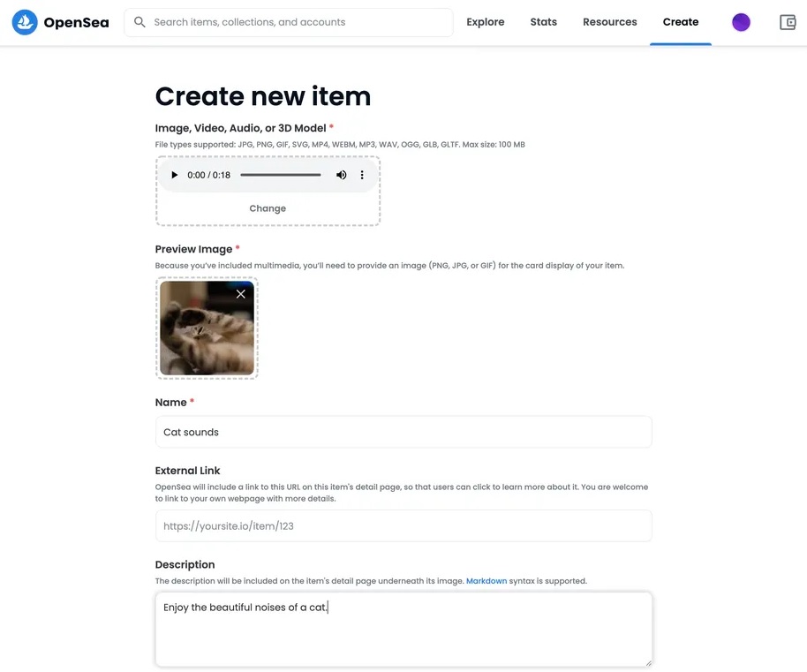Screen dimensions: 807x672
Task: Follow the Markdown syntax link
Action: pyautogui.click(x=486, y=581)
